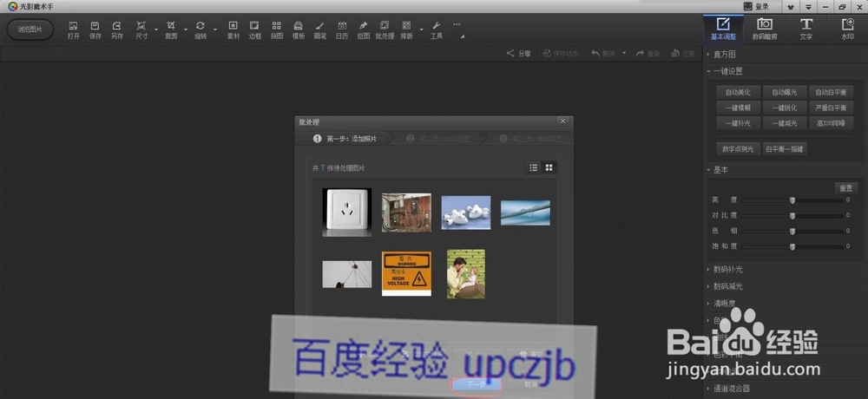Activate the 旋转 rotate tool

tap(201, 29)
